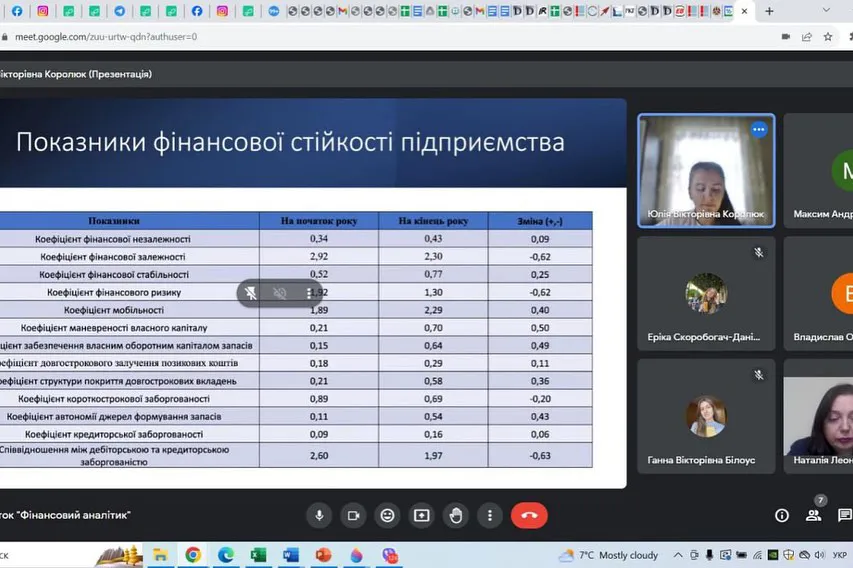
Task: Switch to the first Facebook tab
Action: (16, 11)
